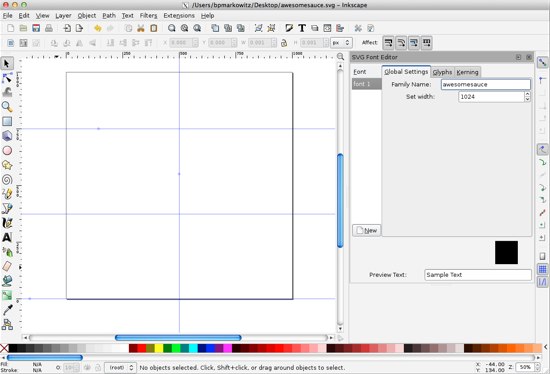Select the Text tool in toolbox
This screenshot has width=550, height=374.
point(7,238)
